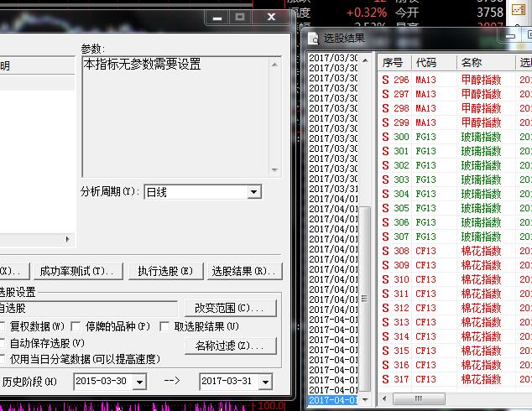The image size is (532, 411).
Task: Click down arrow of date list scrollbar
Action: pyautogui.click(x=365, y=399)
